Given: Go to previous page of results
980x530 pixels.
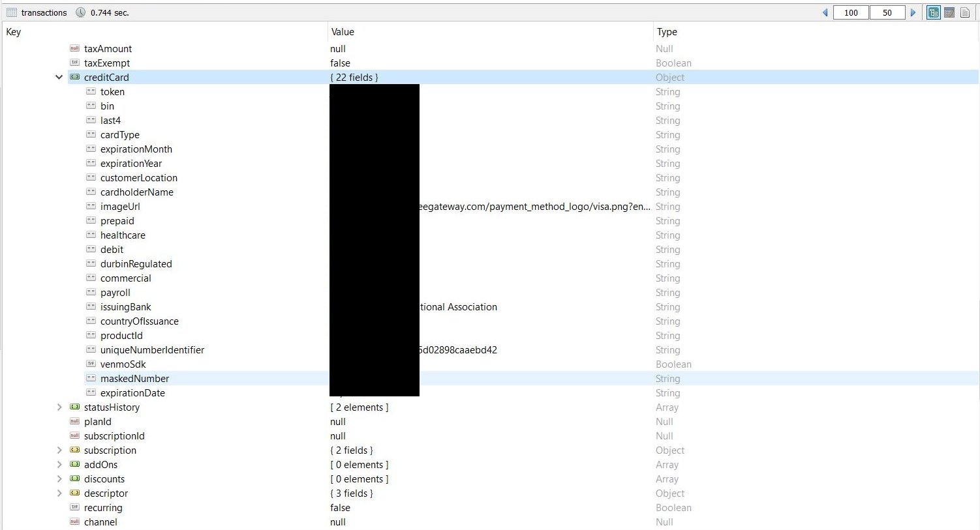Looking at the screenshot, I should pyautogui.click(x=825, y=12).
